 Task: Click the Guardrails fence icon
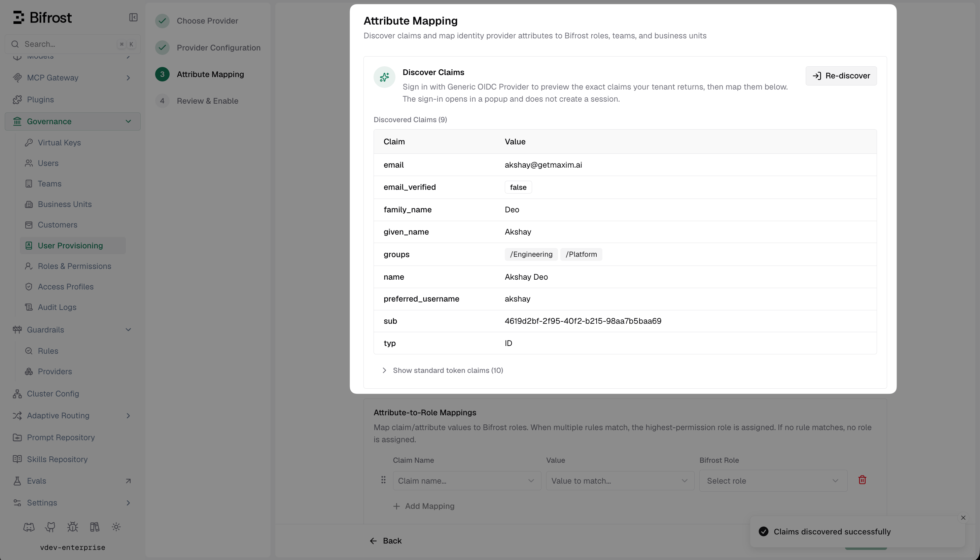(17, 329)
